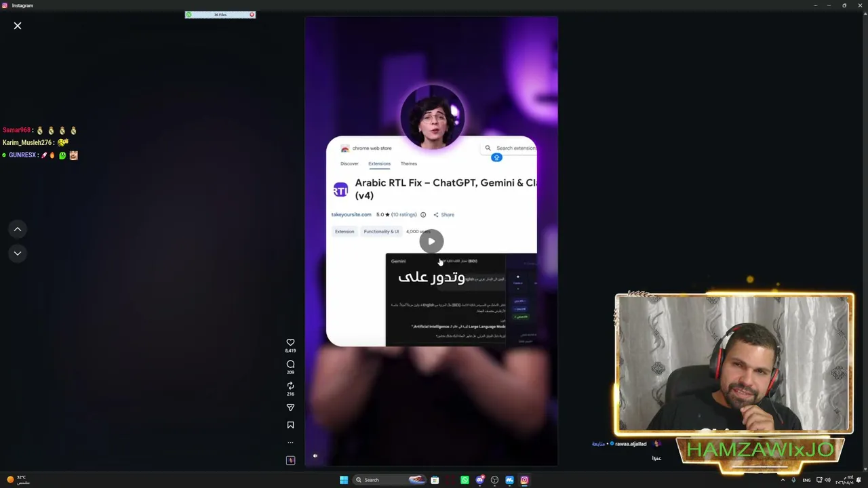Click the Functionality & UI tag chip

[x=381, y=232]
